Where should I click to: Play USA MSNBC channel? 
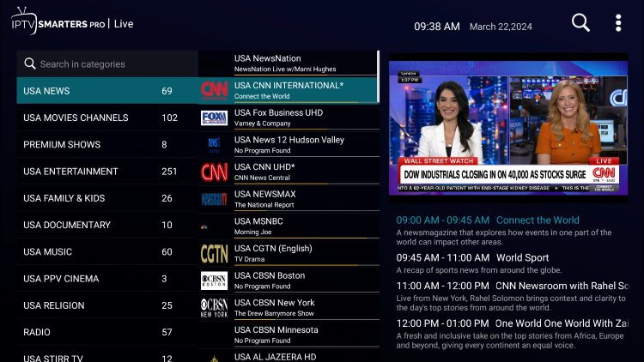[288, 226]
